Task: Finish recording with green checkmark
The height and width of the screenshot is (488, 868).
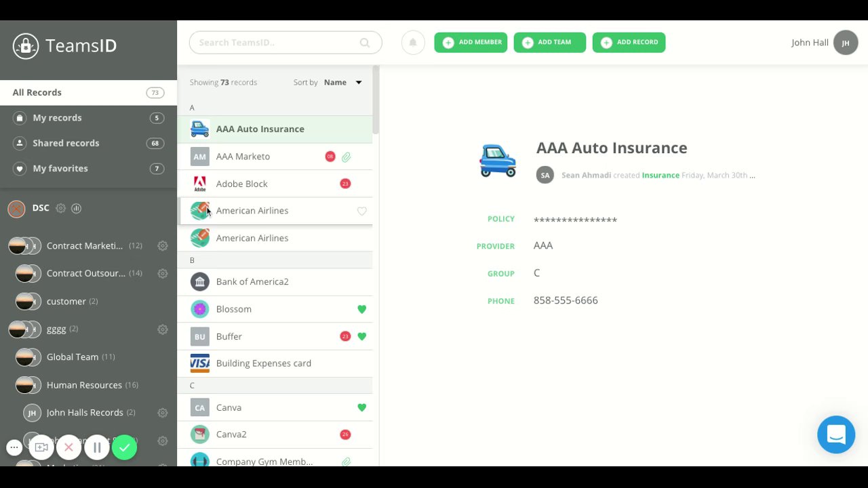Action: pos(125,447)
